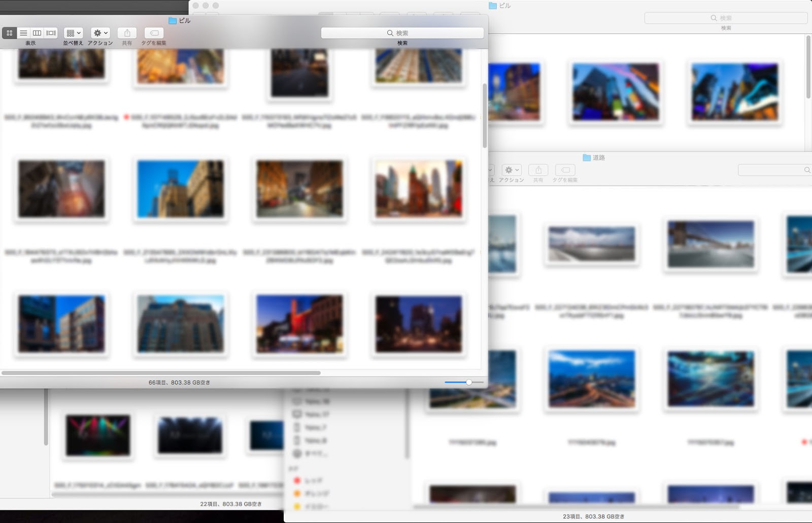Viewport: 812px width, 523px height.
Task: Click horizontal scrollbar in ビル window
Action: 161,373
